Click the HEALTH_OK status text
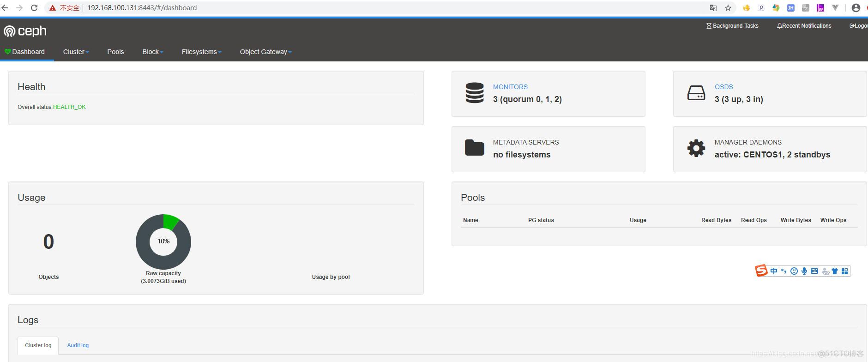The image size is (868, 362). point(69,107)
